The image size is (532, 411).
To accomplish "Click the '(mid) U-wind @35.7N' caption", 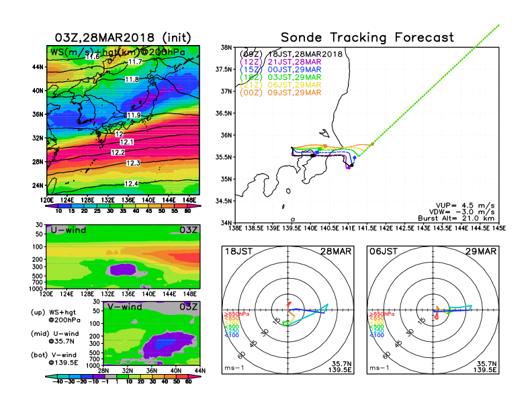I will point(54,337).
